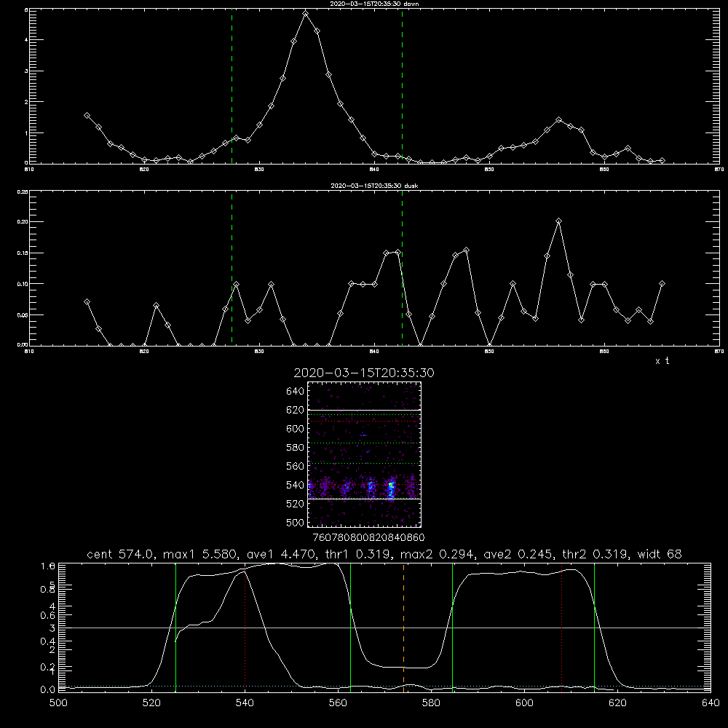Click the dawn plot title text
The height and width of the screenshot is (728, 728).
(374, 4)
